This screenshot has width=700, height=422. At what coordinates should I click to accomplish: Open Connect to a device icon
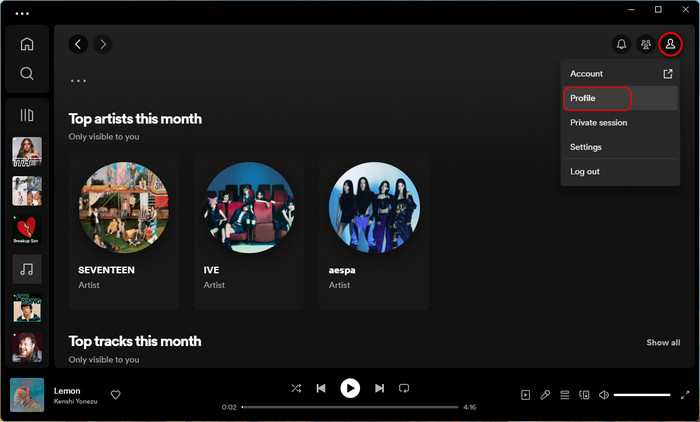[x=584, y=395]
